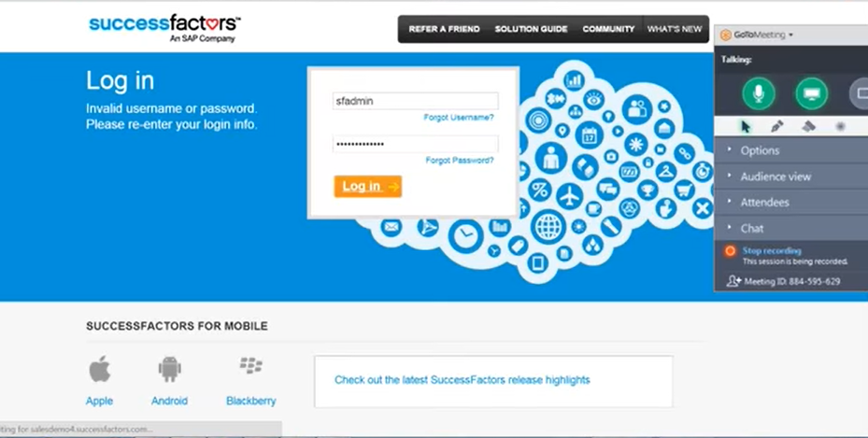This screenshot has height=438, width=868.
Task: Select the highlighter drawing tool
Action: pyautogui.click(x=809, y=127)
